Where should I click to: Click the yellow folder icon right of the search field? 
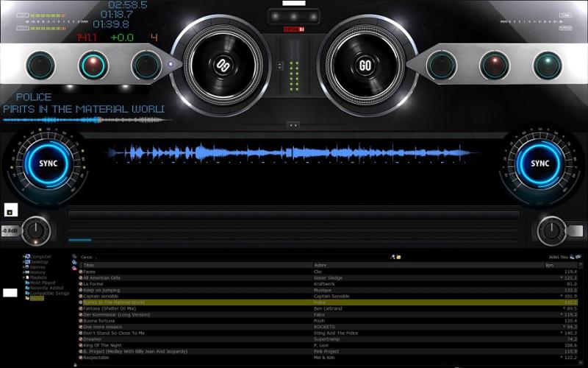click(x=398, y=257)
